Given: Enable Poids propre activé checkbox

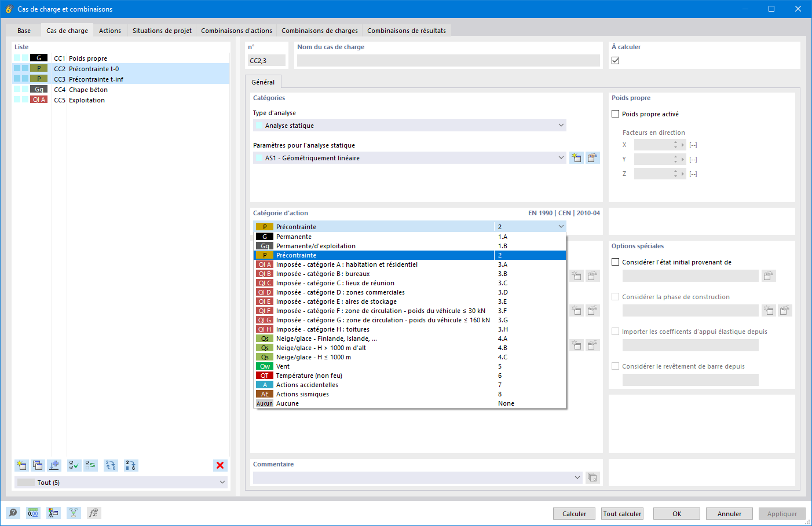Looking at the screenshot, I should point(616,114).
